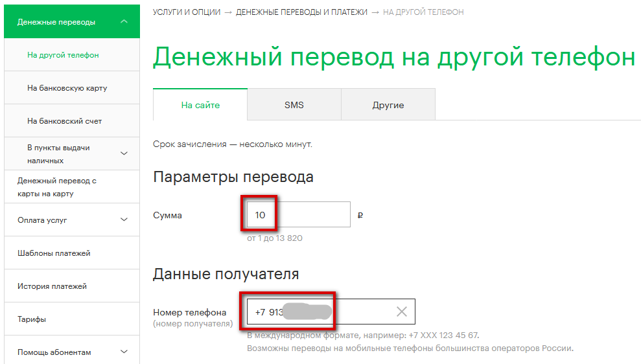Expand the Оплата услуг section
The image size is (641, 364).
point(124,220)
